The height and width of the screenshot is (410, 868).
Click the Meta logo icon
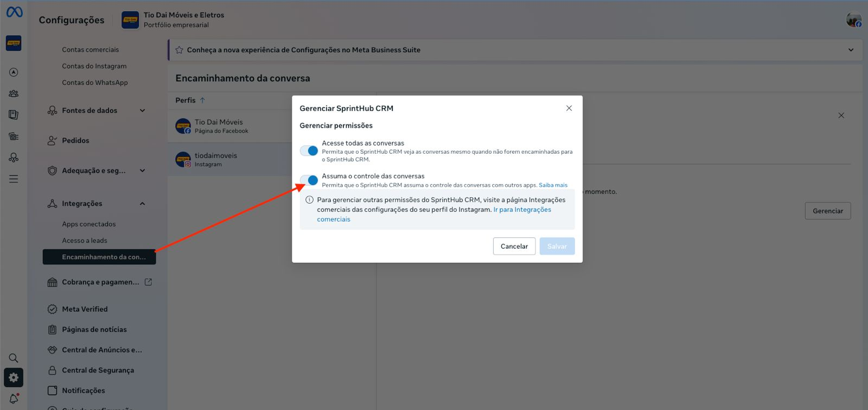click(x=14, y=11)
